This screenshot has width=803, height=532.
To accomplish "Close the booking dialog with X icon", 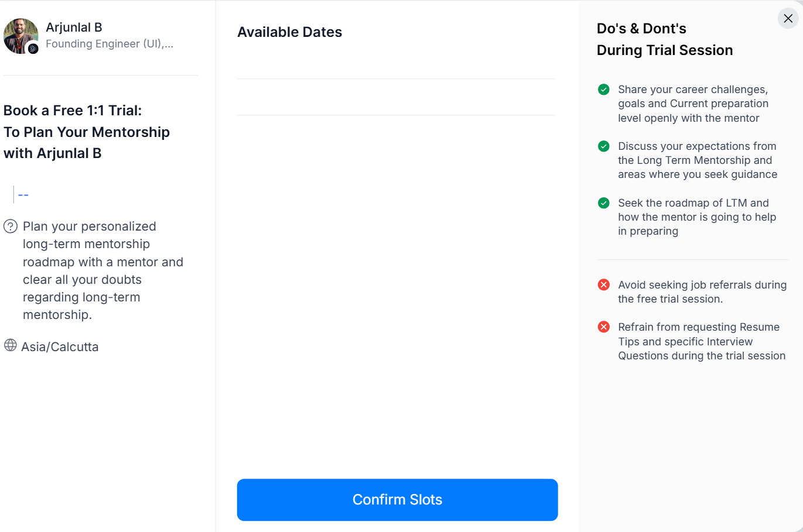I will tap(788, 19).
